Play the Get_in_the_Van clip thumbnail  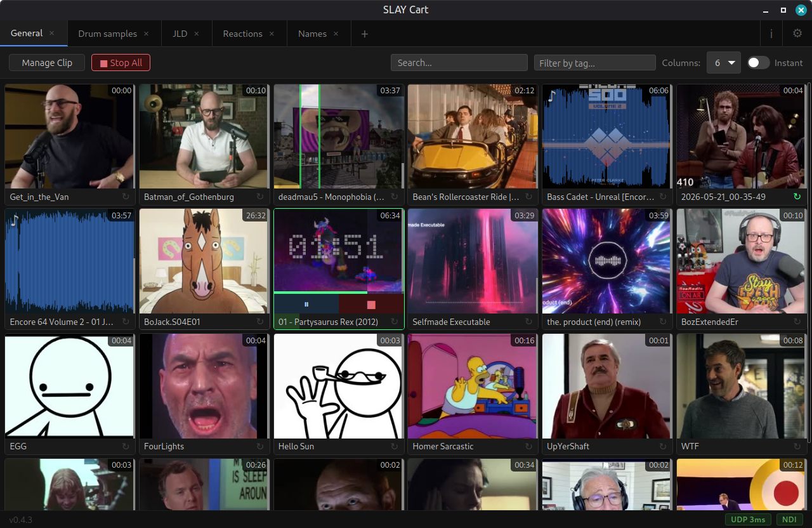(69, 136)
